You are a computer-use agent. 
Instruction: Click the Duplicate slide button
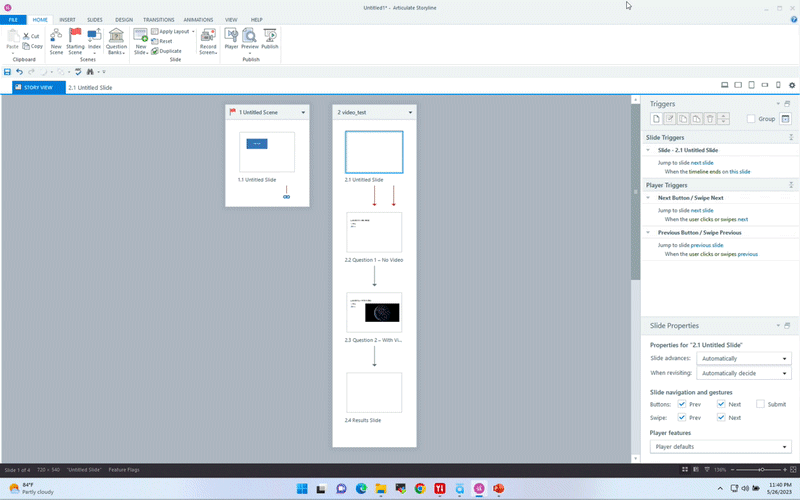point(168,50)
